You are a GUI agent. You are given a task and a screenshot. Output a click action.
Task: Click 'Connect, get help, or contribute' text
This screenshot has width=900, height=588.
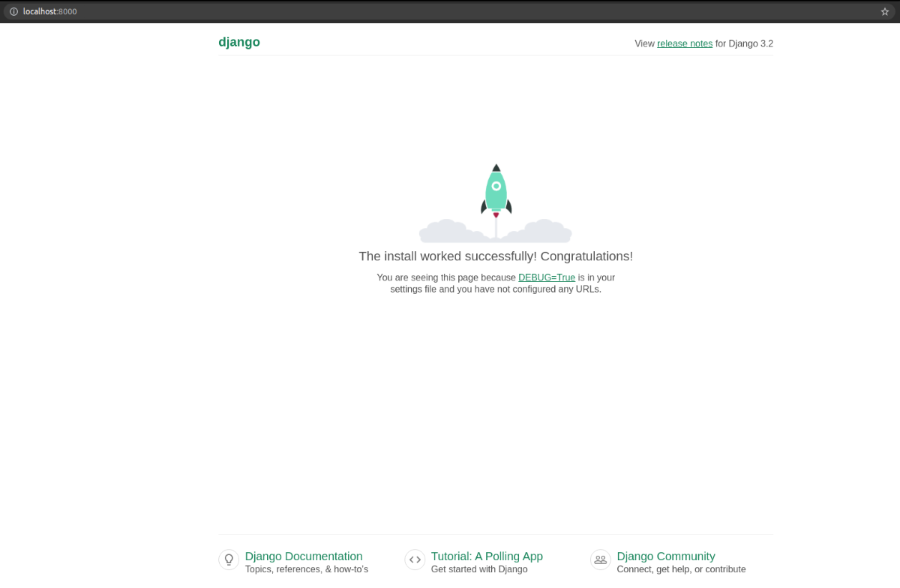click(x=682, y=569)
